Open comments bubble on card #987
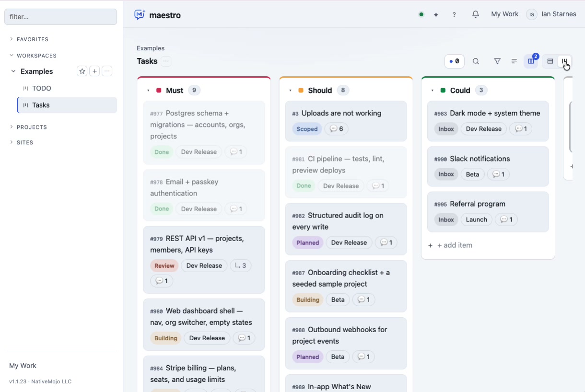 pyautogui.click(x=364, y=300)
